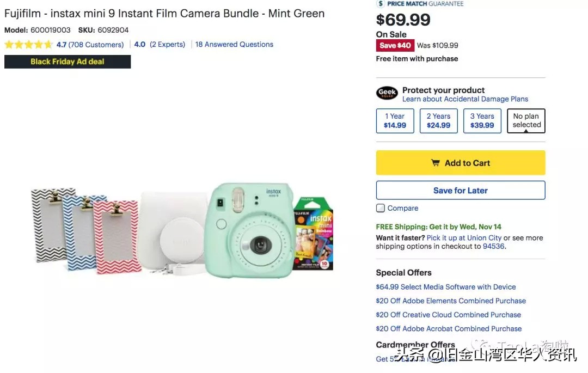The image size is (588, 373).
Task: Choose the 2 Years $24.99 plan
Action: 438,121
